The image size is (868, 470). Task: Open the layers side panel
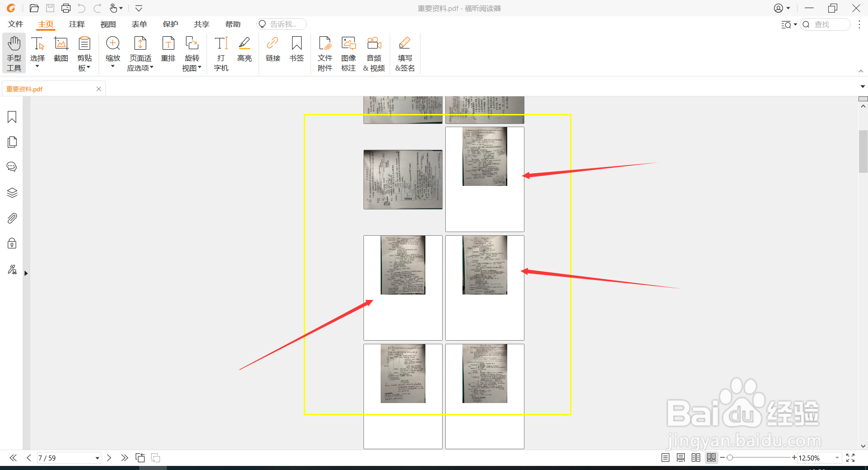coord(12,193)
